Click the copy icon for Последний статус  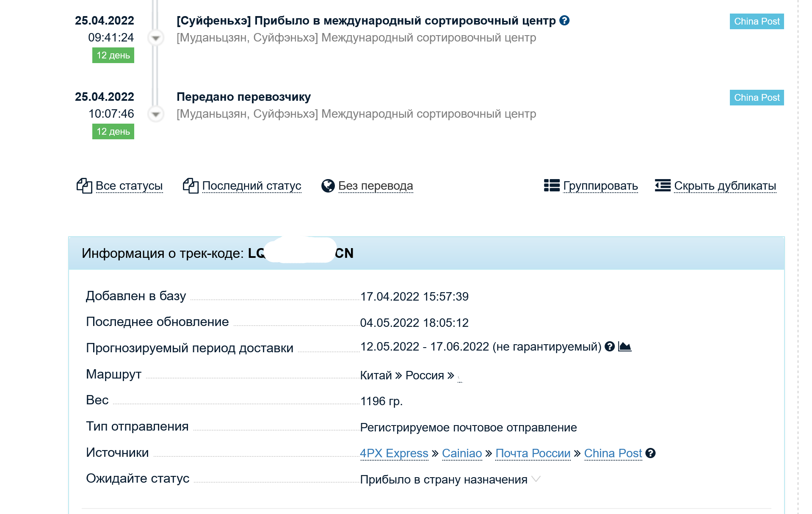(191, 185)
